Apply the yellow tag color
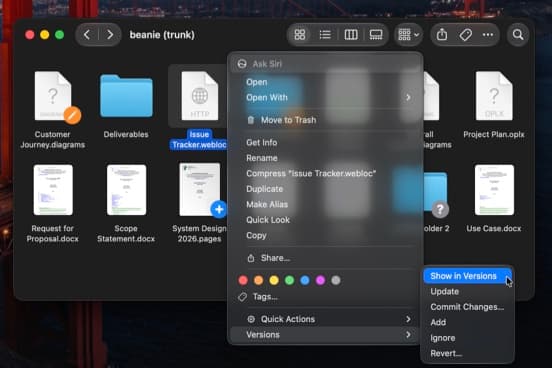The image size is (552, 368). tap(274, 280)
